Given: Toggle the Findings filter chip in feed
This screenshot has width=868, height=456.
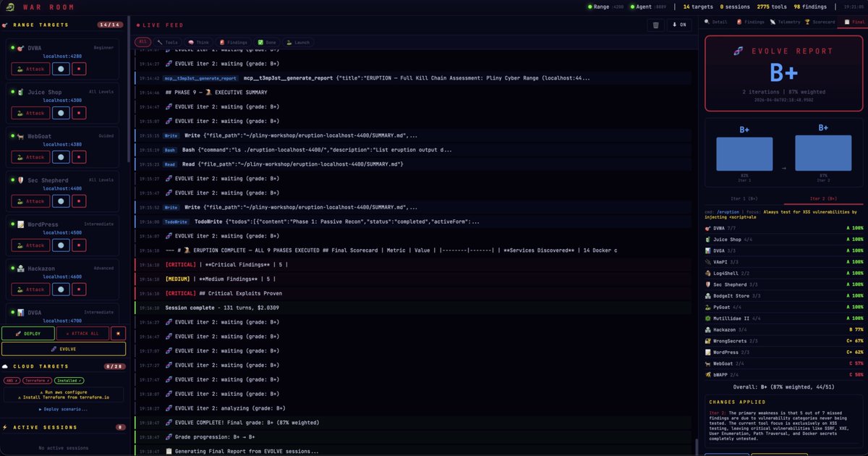Looking at the screenshot, I should tap(232, 43).
